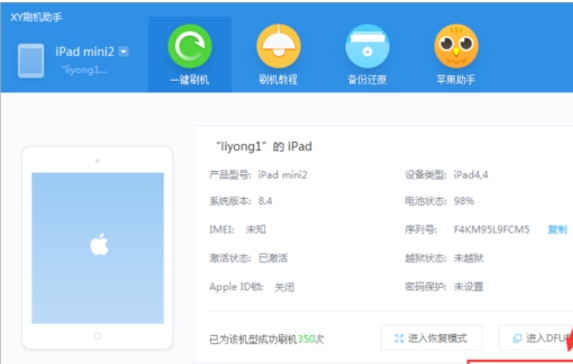Click the "liyong1... device name under iPad mini2

84,70
